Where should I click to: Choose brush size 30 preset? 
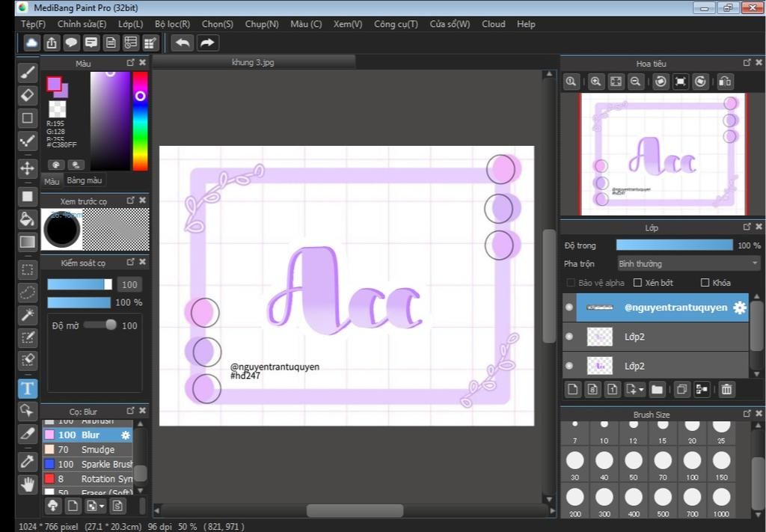(x=575, y=465)
